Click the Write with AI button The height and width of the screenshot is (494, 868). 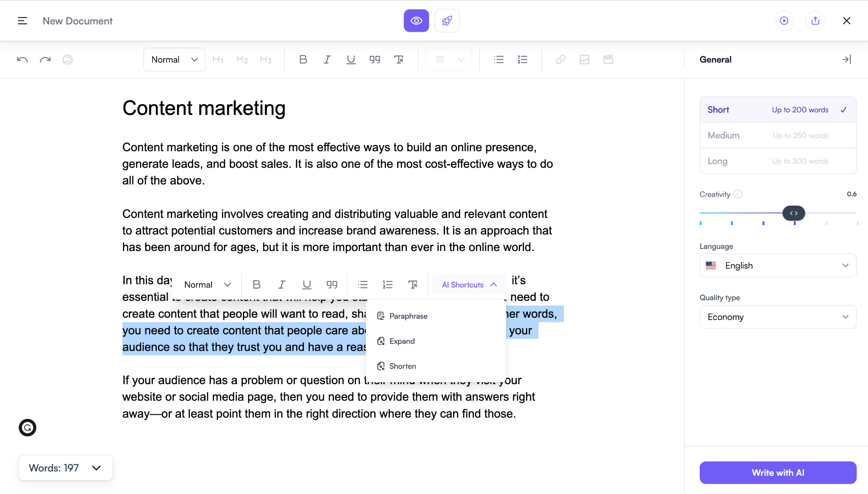(778, 472)
